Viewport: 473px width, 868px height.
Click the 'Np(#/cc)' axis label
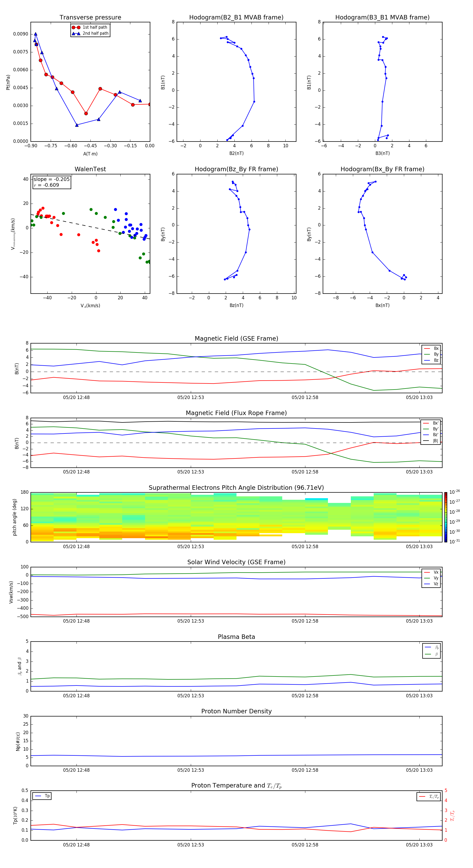(18, 741)
